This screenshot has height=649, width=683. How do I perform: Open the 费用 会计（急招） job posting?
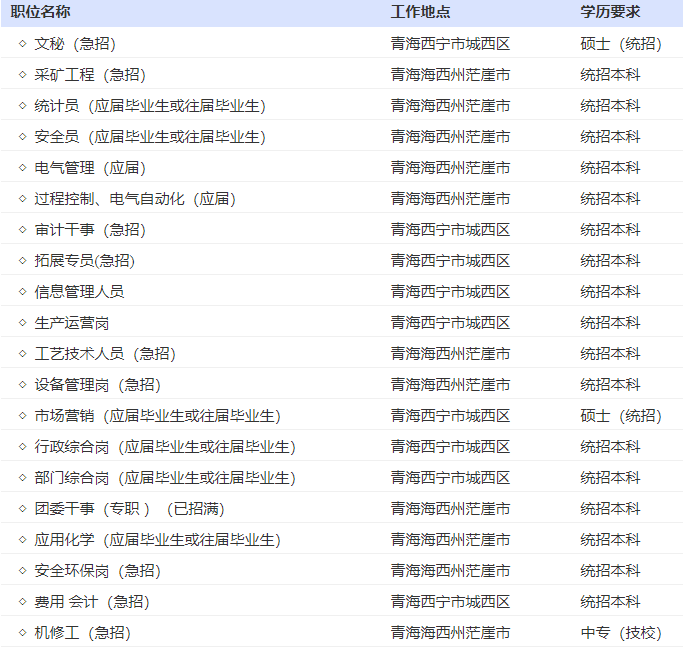(92, 602)
